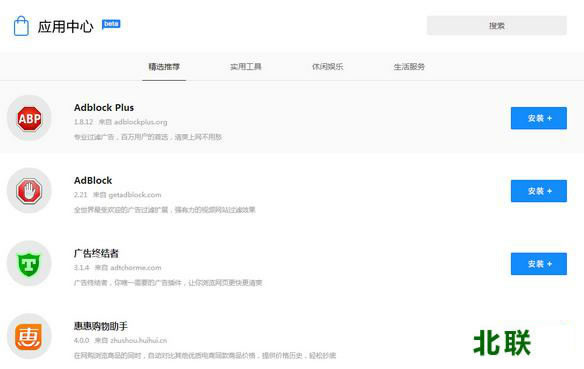This screenshot has height=369, width=584.
Task: Click the Adblock Plus ABP icon
Action: (x=29, y=118)
